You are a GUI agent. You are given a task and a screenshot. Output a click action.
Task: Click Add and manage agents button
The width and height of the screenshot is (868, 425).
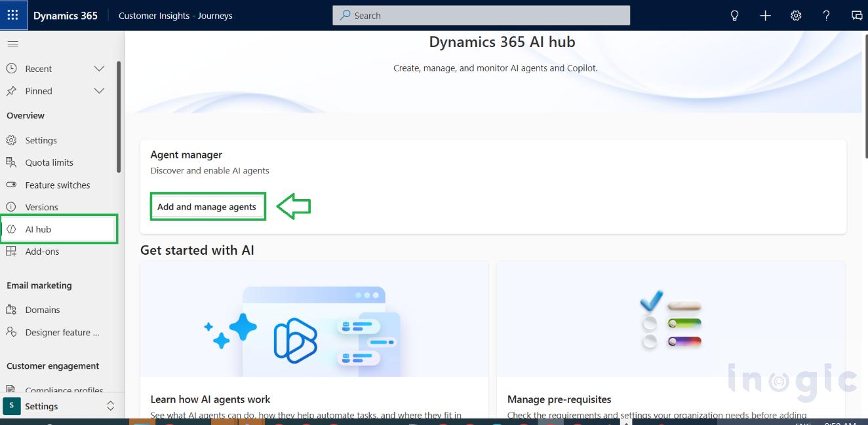[x=208, y=206]
